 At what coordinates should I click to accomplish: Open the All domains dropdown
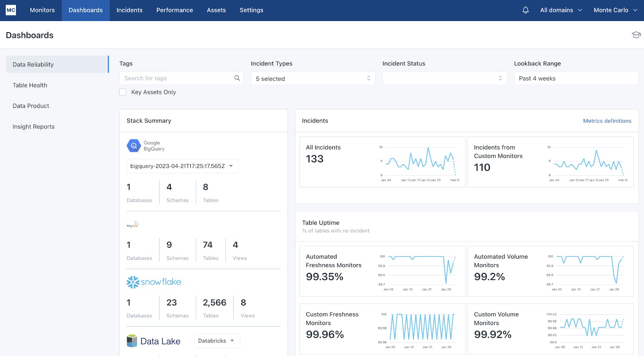click(x=561, y=10)
